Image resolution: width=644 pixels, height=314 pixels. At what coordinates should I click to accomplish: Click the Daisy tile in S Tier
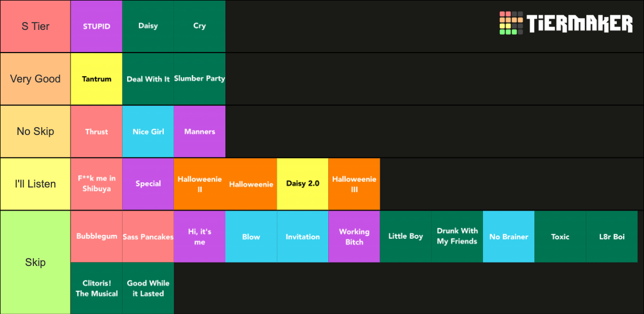(148, 27)
